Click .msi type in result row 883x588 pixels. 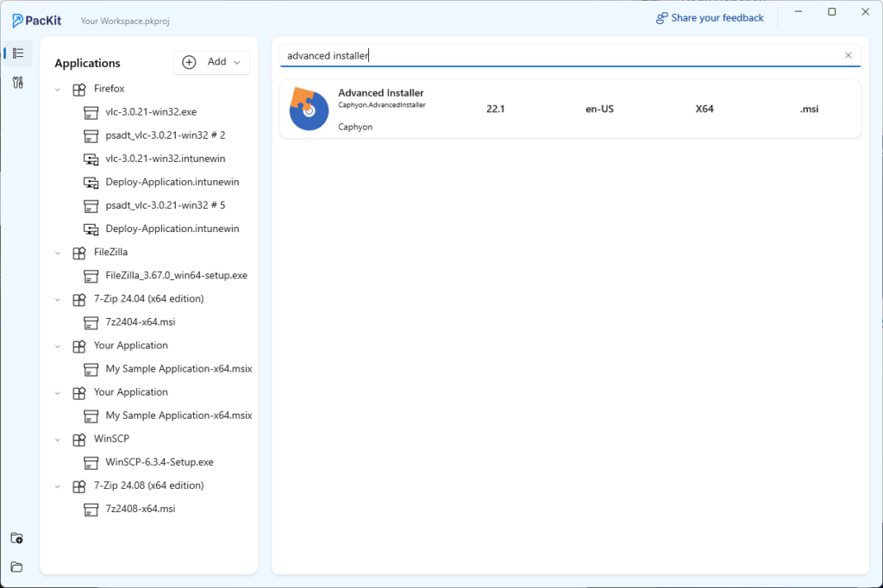(809, 109)
